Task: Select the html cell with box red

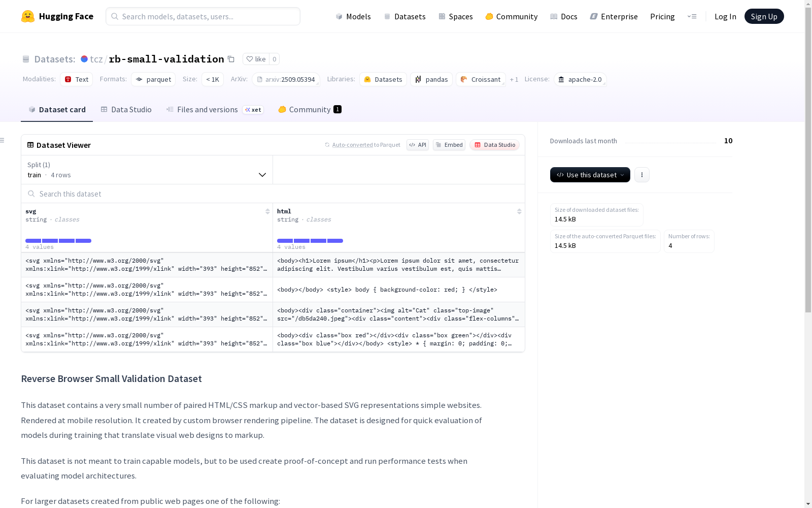Action: coord(399,339)
